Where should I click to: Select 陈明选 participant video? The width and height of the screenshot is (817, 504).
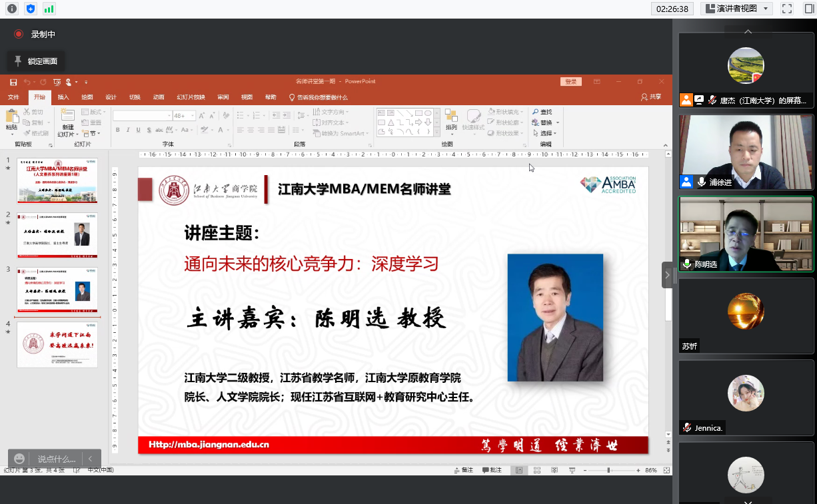(746, 234)
